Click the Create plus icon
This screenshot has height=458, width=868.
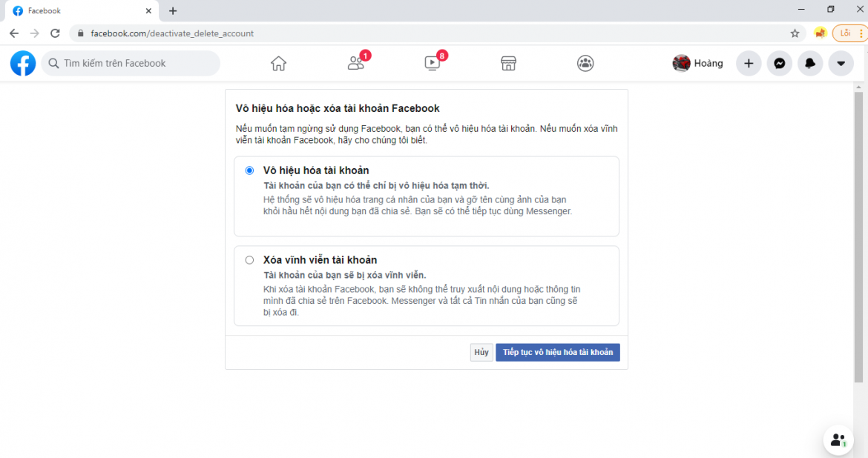pos(749,64)
